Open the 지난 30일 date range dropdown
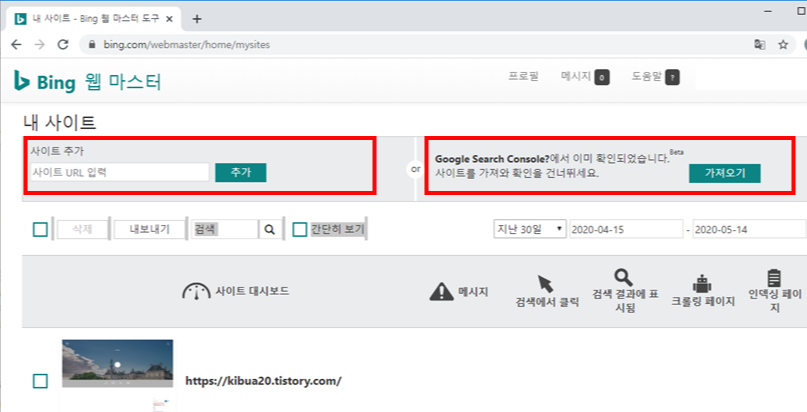 click(x=530, y=229)
